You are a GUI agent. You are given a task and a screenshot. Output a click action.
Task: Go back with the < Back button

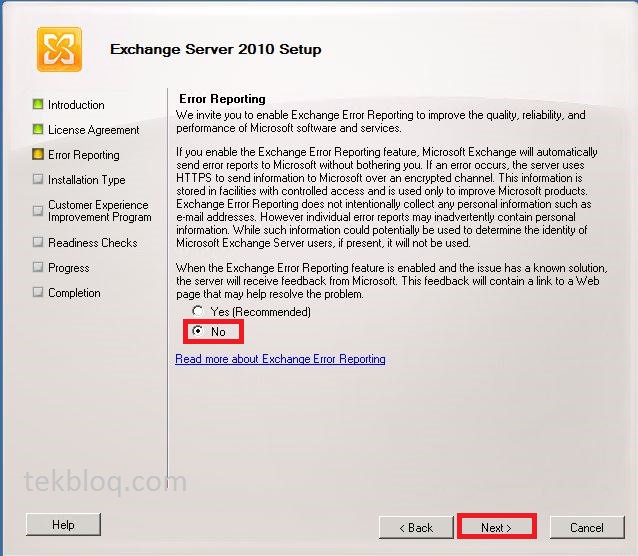point(416,528)
